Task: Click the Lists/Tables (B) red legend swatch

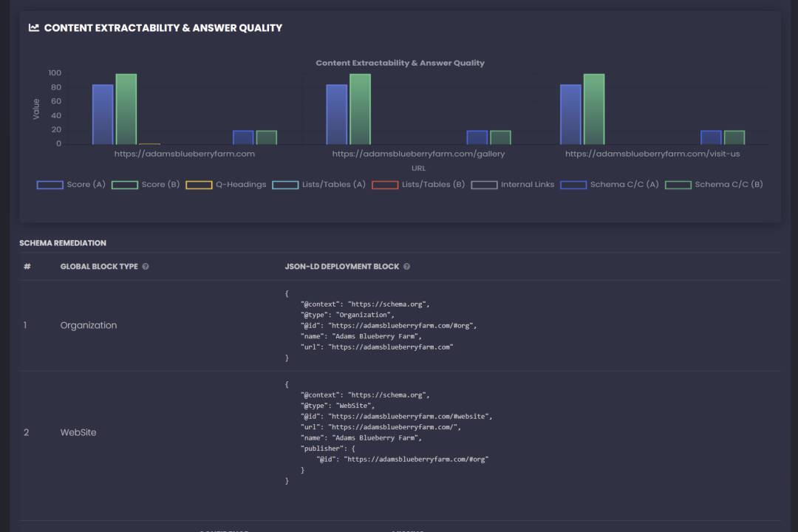Action: pyautogui.click(x=385, y=185)
